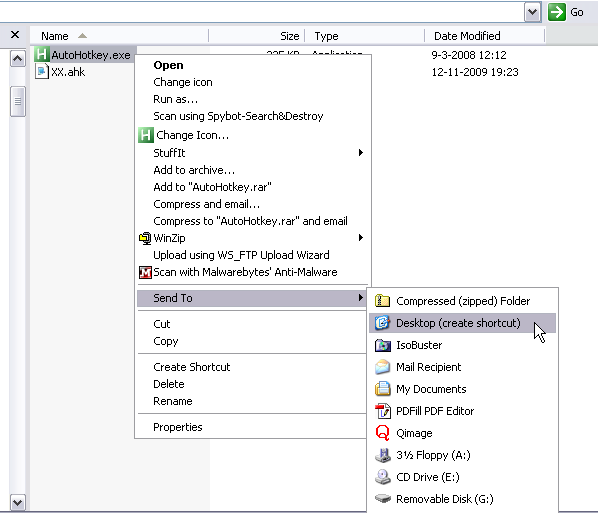The width and height of the screenshot is (598, 513).
Task: Click the AutoHotkey.exe file name
Action: coord(91,55)
